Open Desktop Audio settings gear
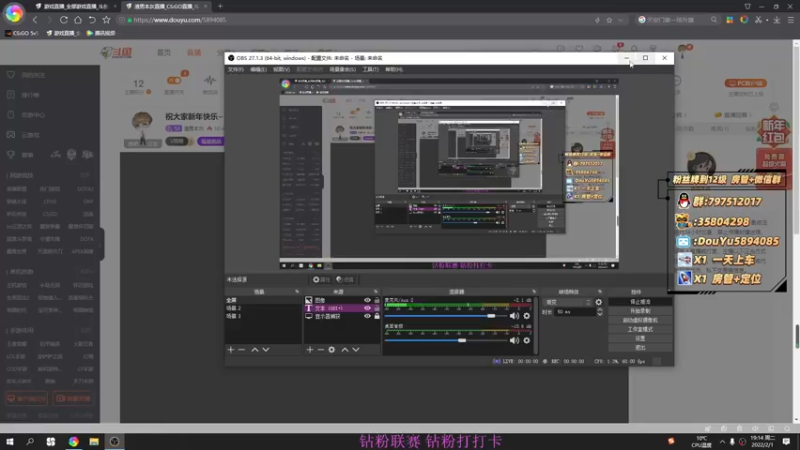Screen dimensions: 800x450 (527, 340)
